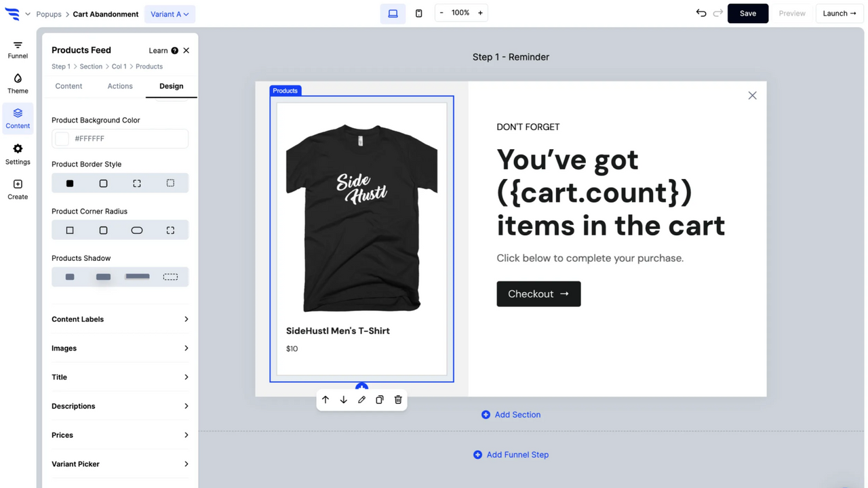Open the Settings panel from the sidebar
Viewport: 868px width, 488px height.
17,152
